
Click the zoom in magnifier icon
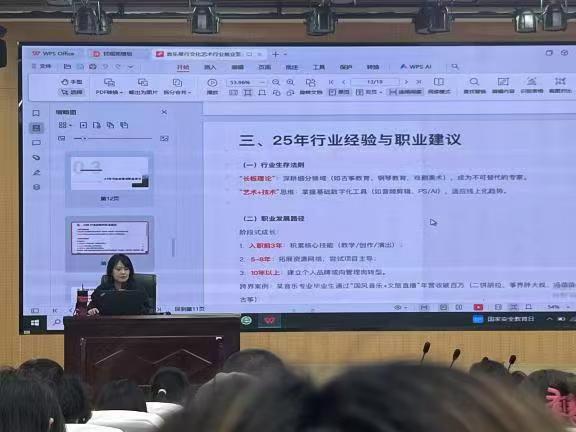[x=290, y=82]
